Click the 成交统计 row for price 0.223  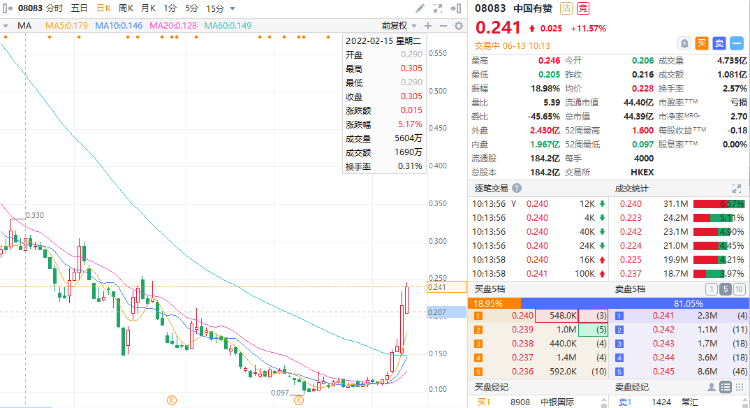(x=680, y=218)
